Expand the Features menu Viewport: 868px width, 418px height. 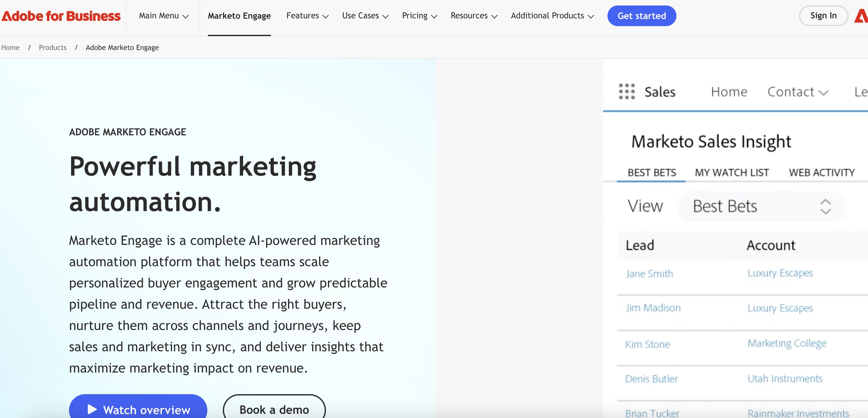pyautogui.click(x=307, y=16)
